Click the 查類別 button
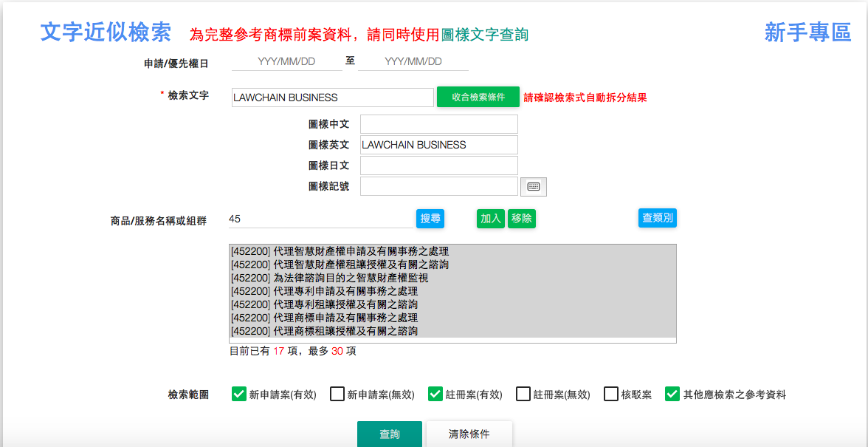The image size is (868, 447). (x=657, y=218)
